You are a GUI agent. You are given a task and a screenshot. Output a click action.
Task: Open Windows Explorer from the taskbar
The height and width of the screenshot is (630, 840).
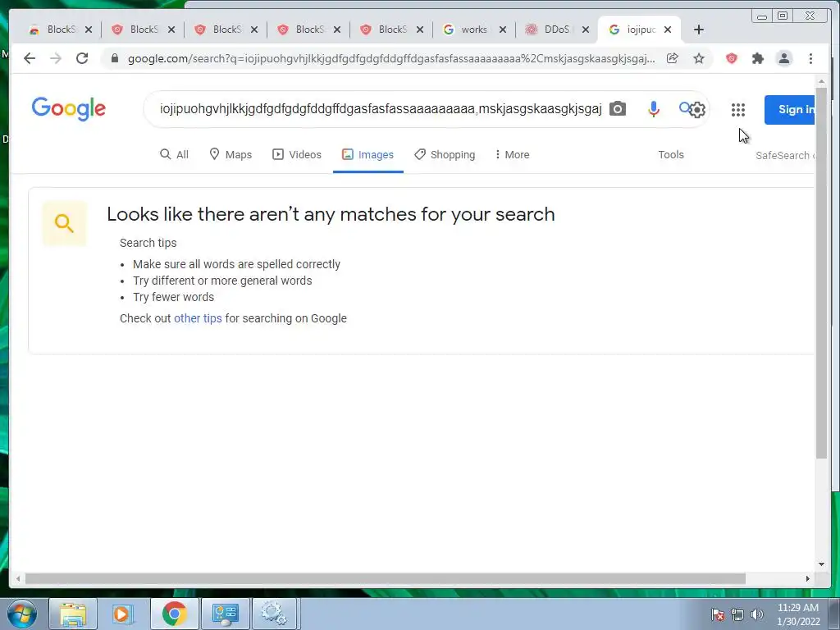click(73, 614)
